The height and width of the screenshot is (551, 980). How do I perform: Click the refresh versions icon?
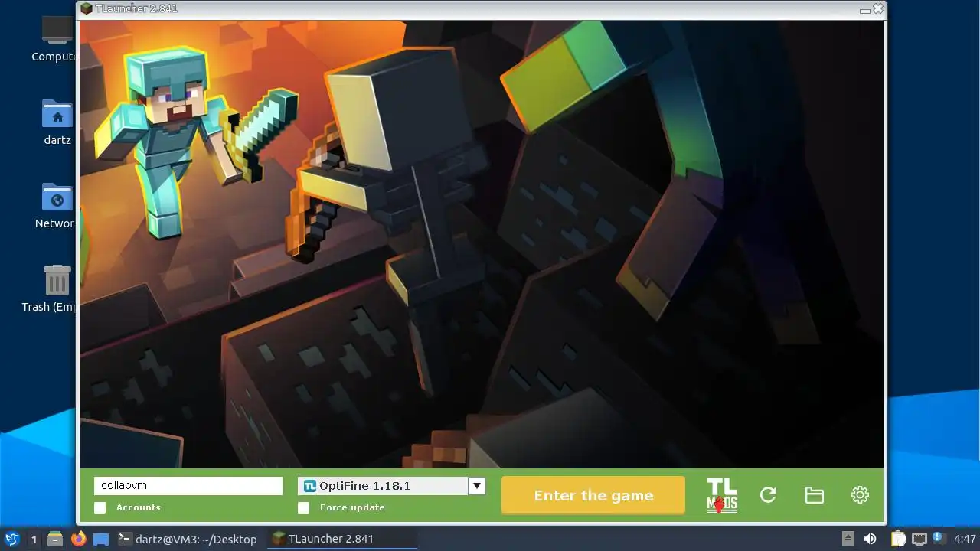768,495
